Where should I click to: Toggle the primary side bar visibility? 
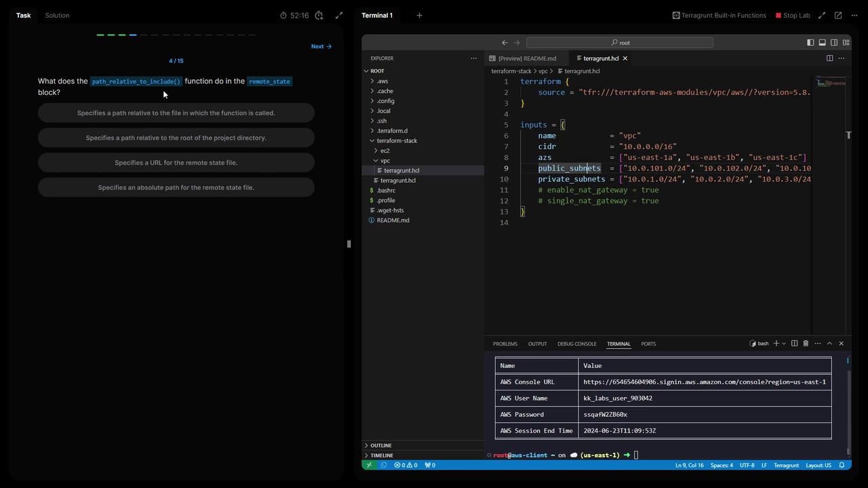coord(810,43)
